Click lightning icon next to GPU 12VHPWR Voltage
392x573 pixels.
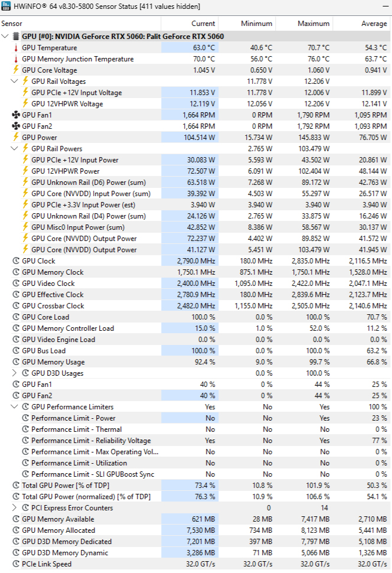(x=25, y=103)
